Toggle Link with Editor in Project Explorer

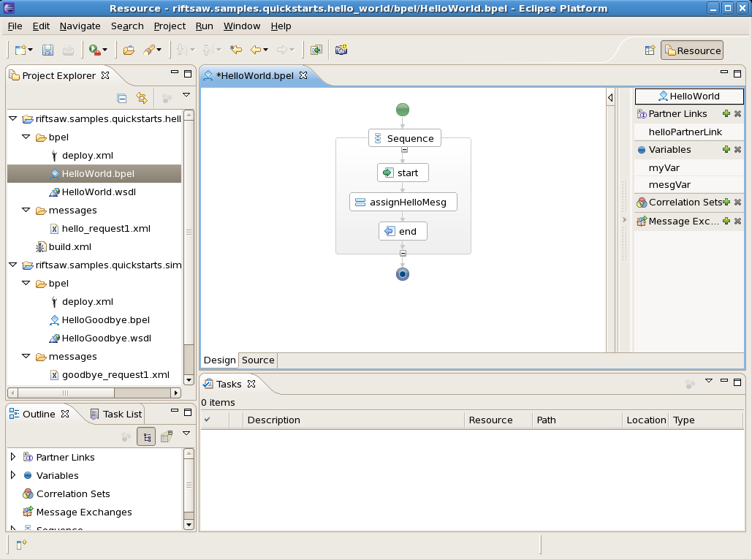[x=142, y=98]
